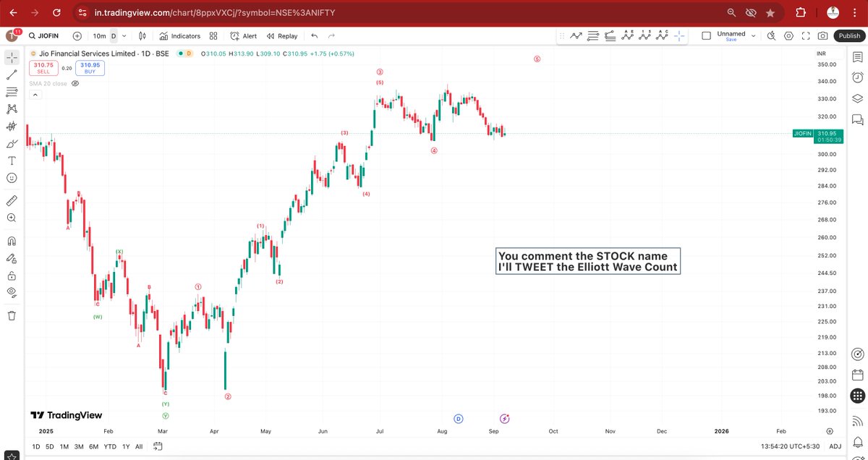The width and height of the screenshot is (868, 460).
Task: Select the zoom-in magnifier tool
Action: 12,218
